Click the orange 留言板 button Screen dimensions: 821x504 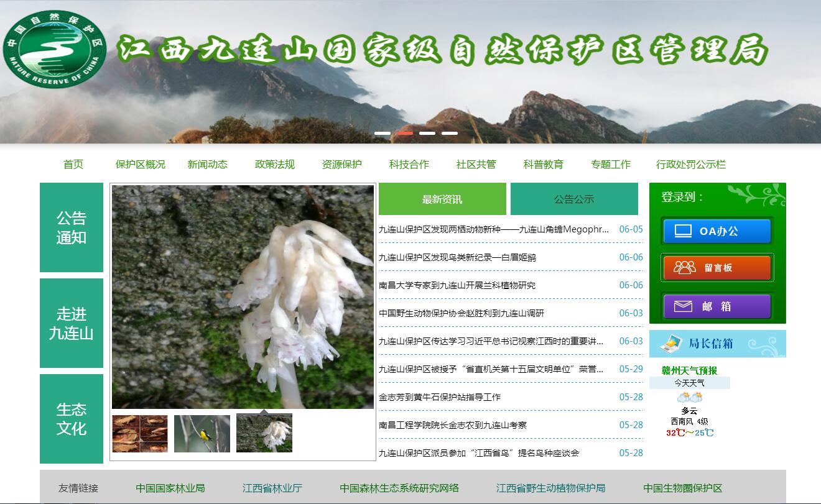(x=717, y=268)
